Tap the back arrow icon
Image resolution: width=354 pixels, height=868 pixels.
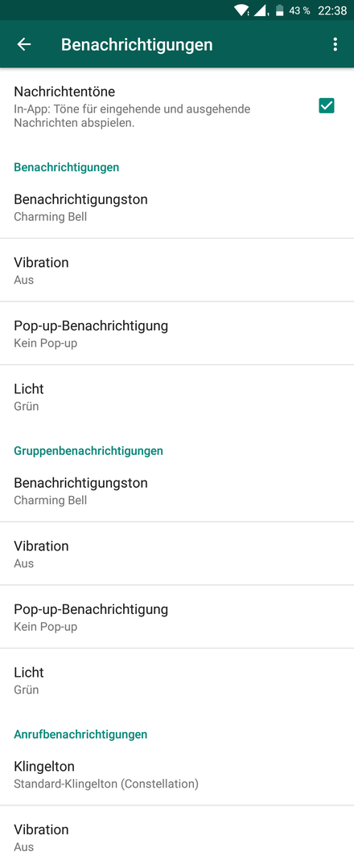24,45
